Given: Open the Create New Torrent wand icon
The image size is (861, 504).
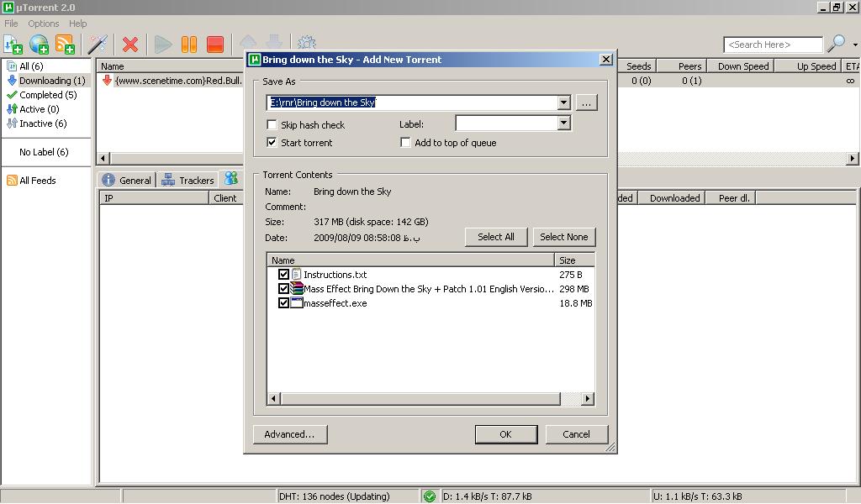Looking at the screenshot, I should [98, 45].
